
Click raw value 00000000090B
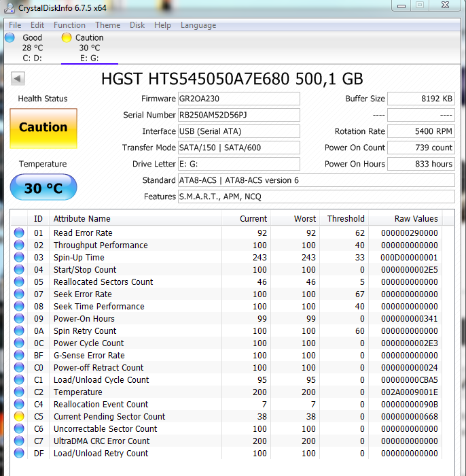(x=410, y=405)
